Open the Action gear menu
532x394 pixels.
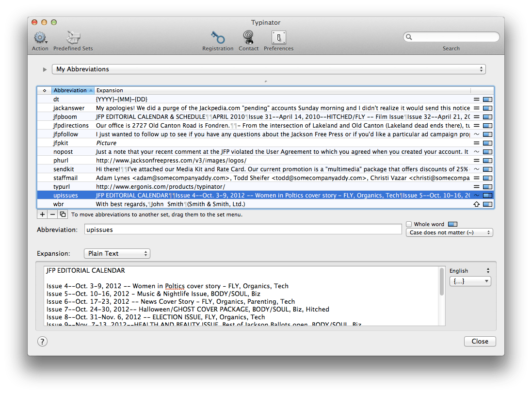[40, 38]
